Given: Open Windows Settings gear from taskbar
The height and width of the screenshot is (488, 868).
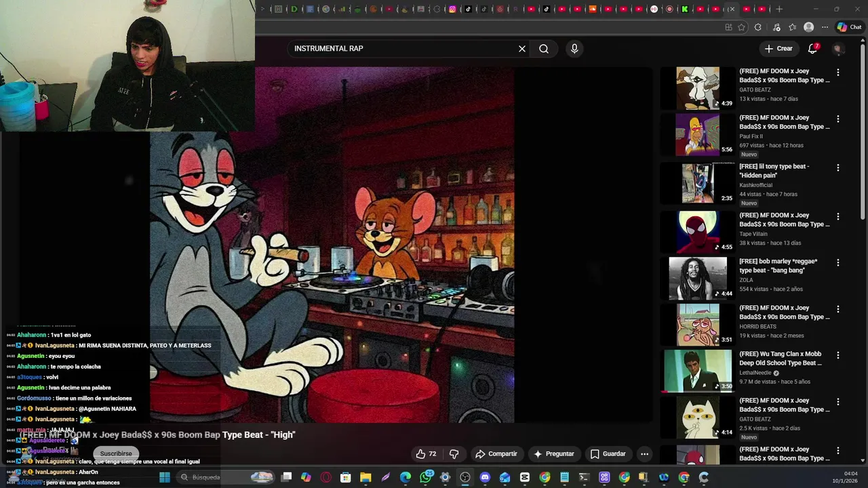Looking at the screenshot, I should pyautogui.click(x=445, y=477).
